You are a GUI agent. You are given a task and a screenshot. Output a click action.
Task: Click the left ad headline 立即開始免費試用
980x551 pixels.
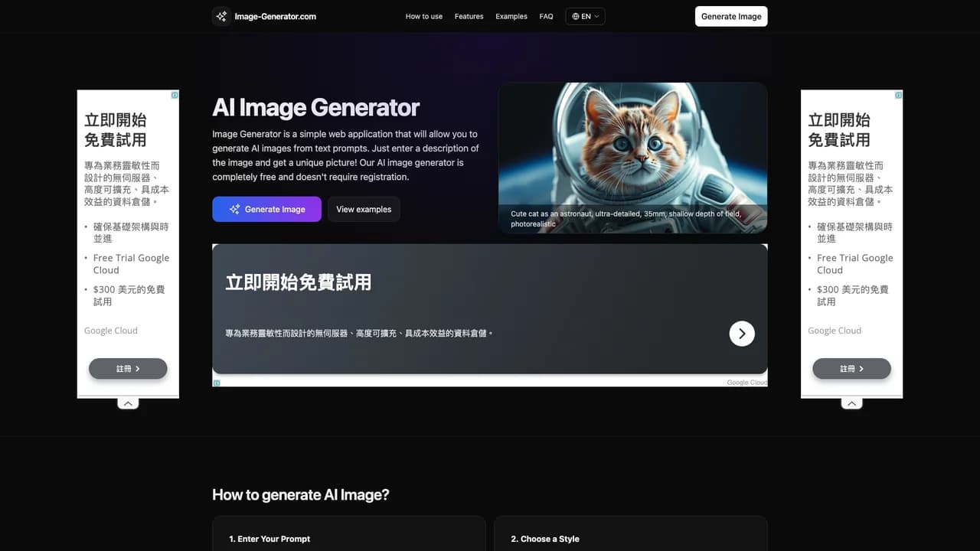116,129
